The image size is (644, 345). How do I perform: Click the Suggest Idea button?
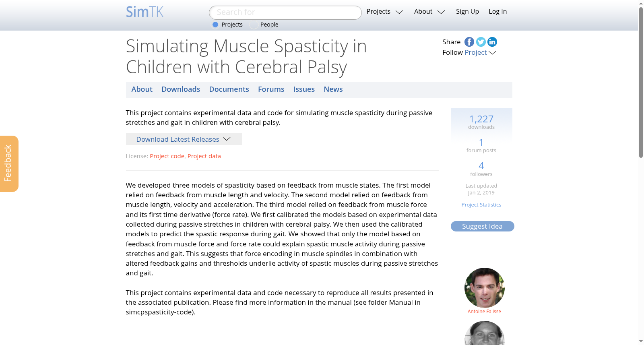coord(482,226)
